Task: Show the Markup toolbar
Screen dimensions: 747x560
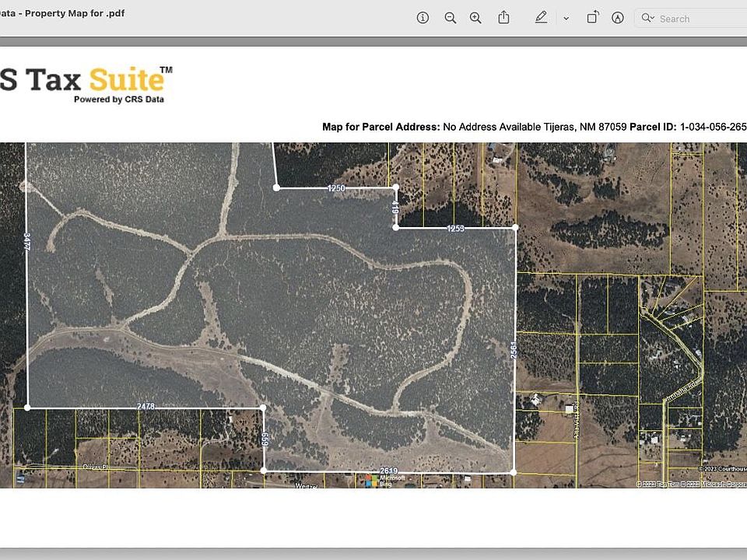Action: tap(617, 18)
